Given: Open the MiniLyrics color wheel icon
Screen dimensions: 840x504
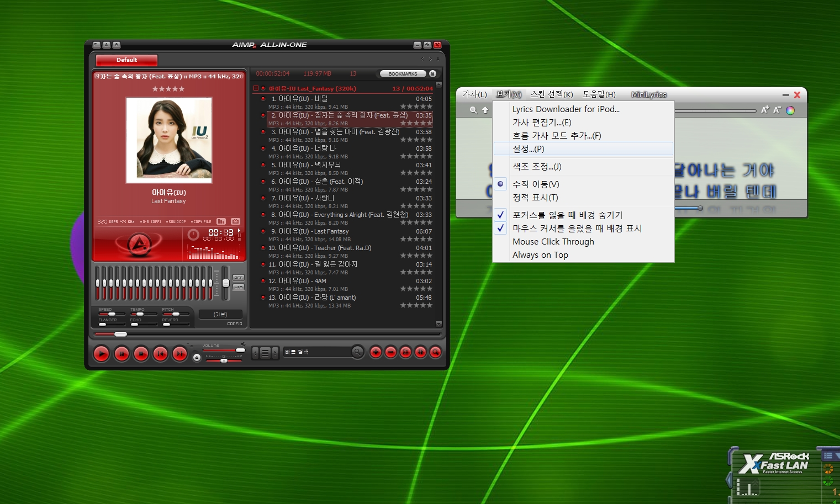Looking at the screenshot, I should click(790, 110).
